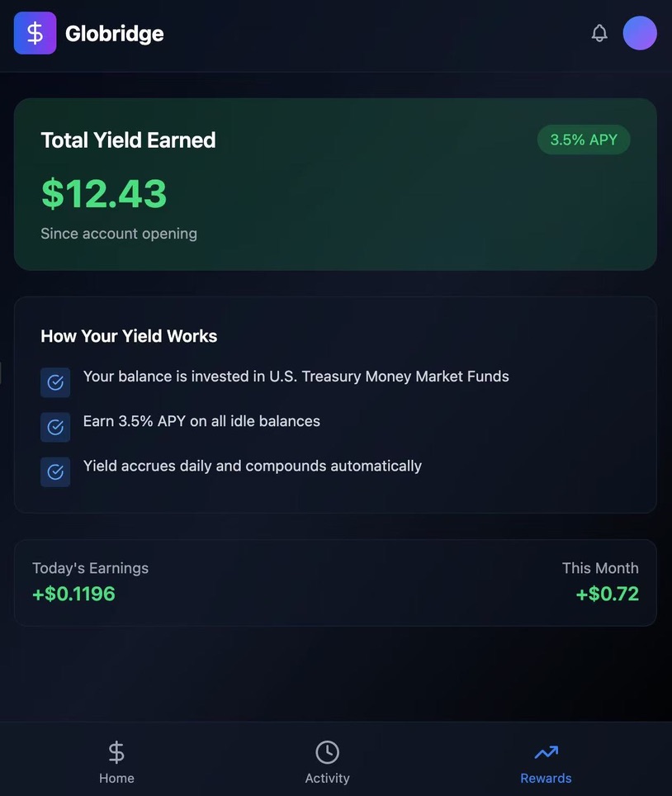Toggle the Treasury Money Market Funds item
The width and height of the screenshot is (672, 796).
(296, 377)
